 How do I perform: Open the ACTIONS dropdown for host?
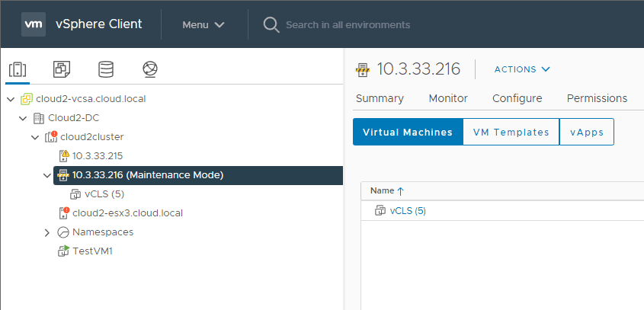coord(522,69)
